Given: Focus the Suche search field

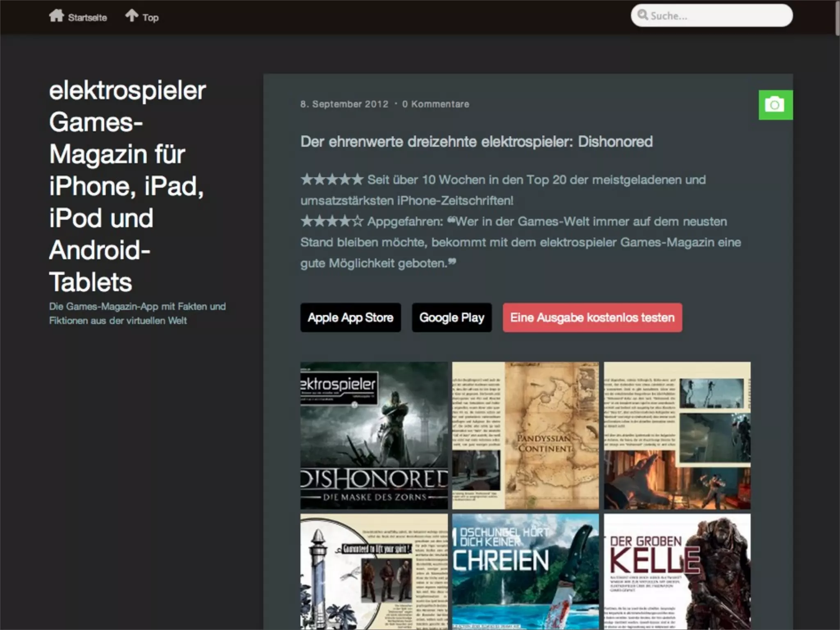Looking at the screenshot, I should [718, 16].
